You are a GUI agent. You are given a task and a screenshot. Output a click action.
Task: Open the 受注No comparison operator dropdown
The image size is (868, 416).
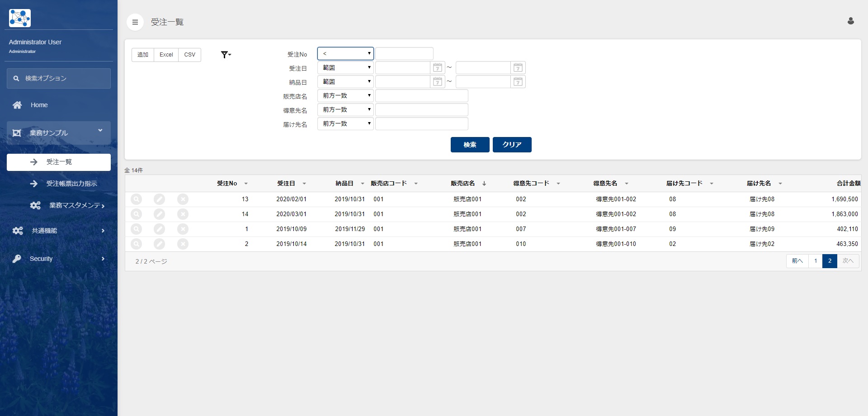tap(345, 54)
